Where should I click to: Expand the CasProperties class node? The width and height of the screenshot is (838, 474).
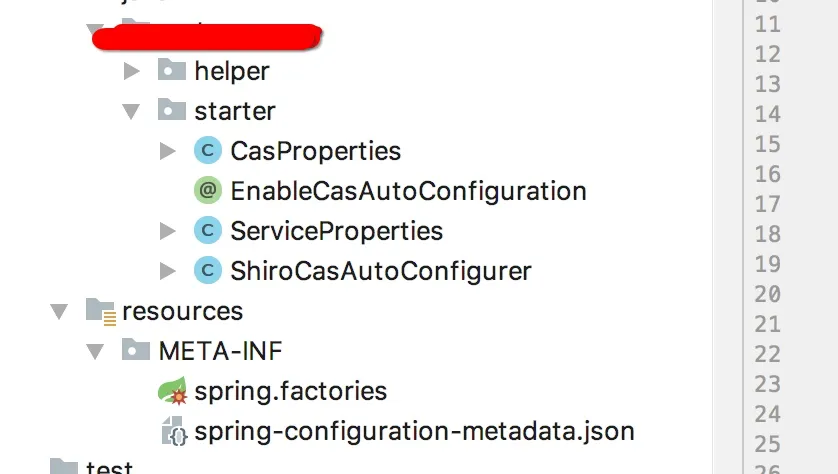click(x=167, y=151)
